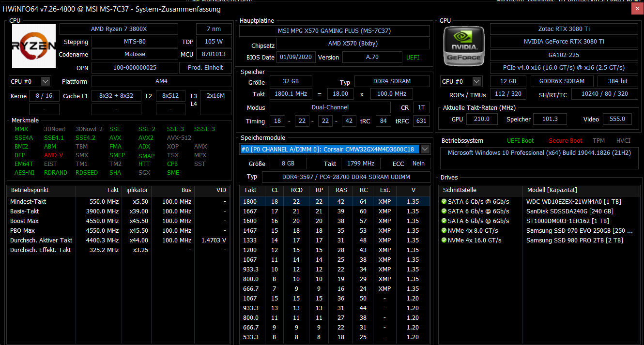Click the CL column header

(275, 190)
